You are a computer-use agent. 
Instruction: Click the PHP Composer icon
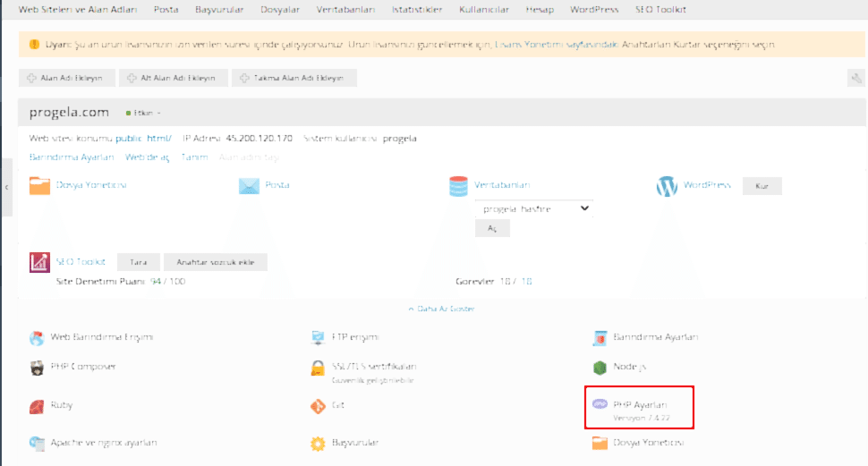[x=37, y=367]
